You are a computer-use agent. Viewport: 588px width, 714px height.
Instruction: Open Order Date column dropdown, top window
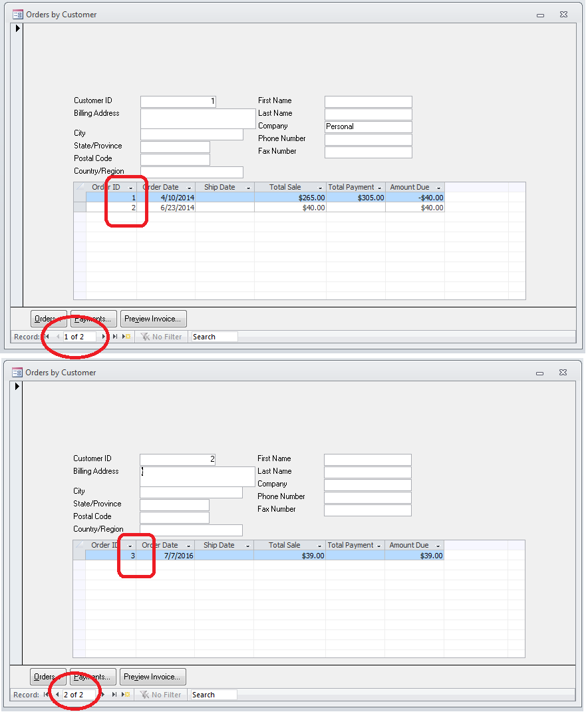click(x=190, y=188)
